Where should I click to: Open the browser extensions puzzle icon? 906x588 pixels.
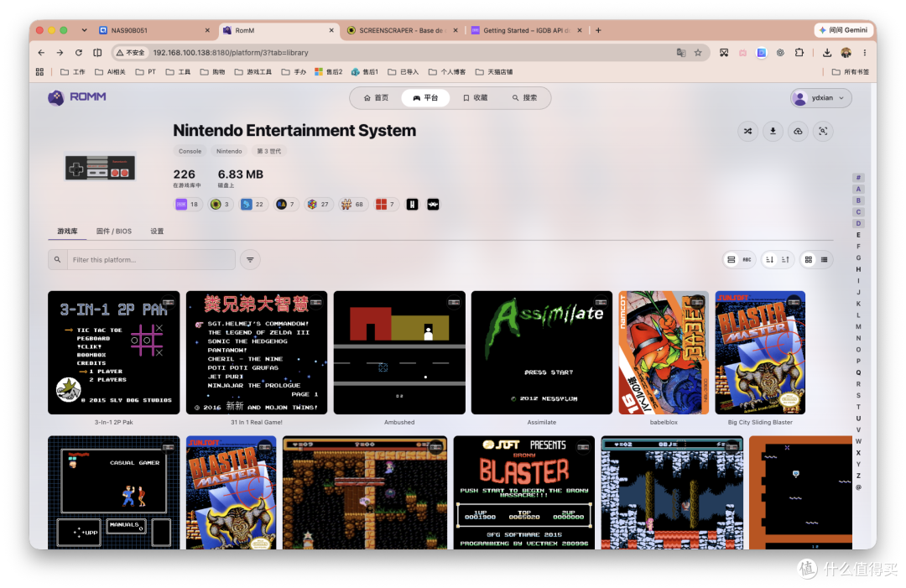pyautogui.click(x=799, y=53)
